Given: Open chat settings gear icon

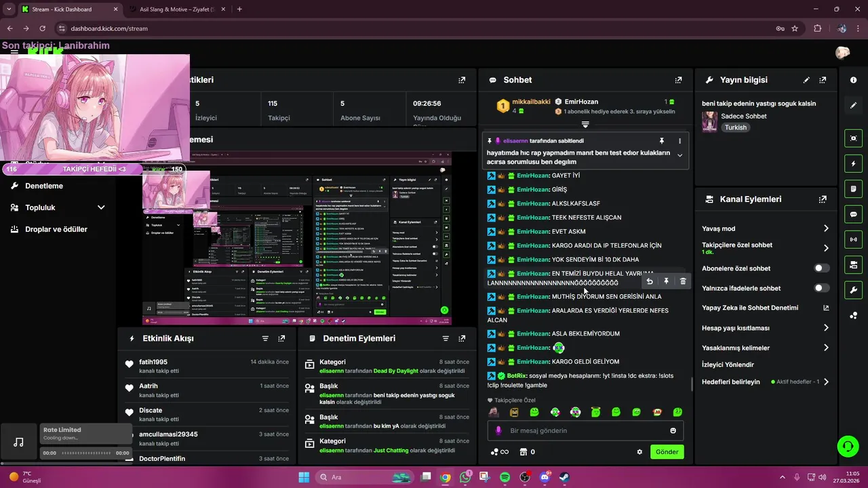Looking at the screenshot, I should 639,452.
